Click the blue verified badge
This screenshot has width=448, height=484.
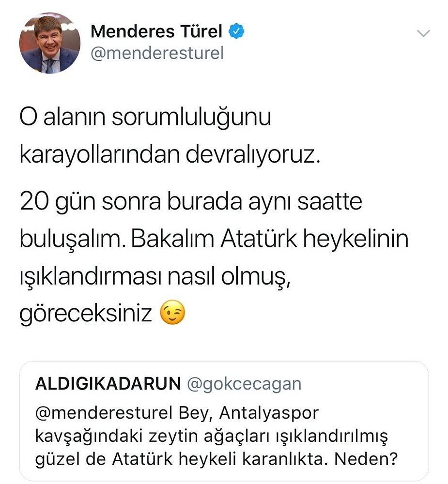click(236, 32)
